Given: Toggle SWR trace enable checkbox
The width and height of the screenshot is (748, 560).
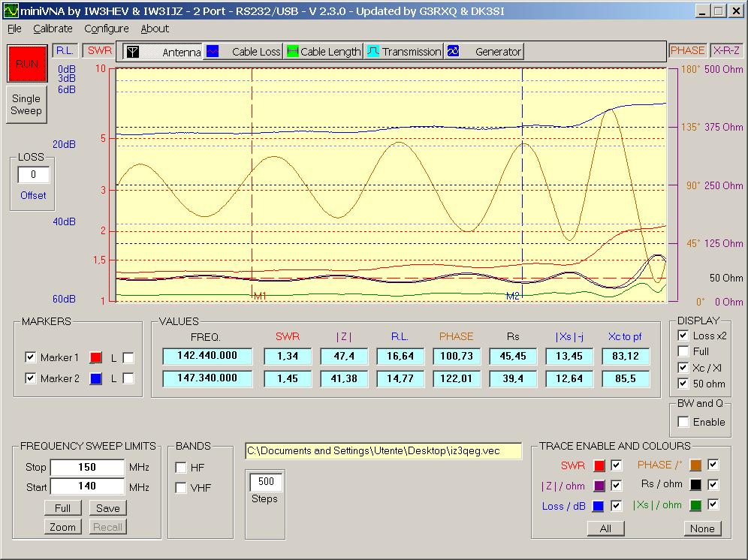Looking at the screenshot, I should (x=617, y=465).
